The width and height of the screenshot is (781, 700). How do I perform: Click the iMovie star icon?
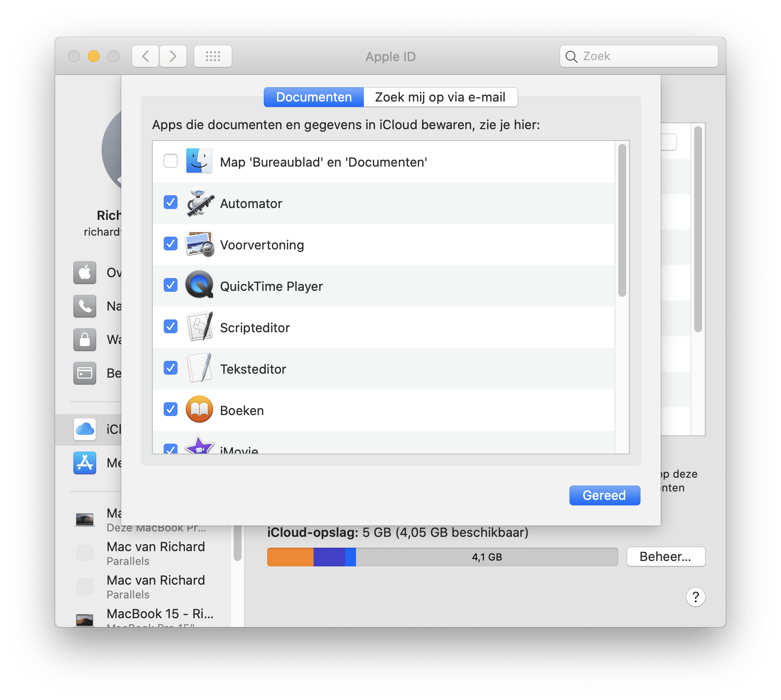[199, 445]
